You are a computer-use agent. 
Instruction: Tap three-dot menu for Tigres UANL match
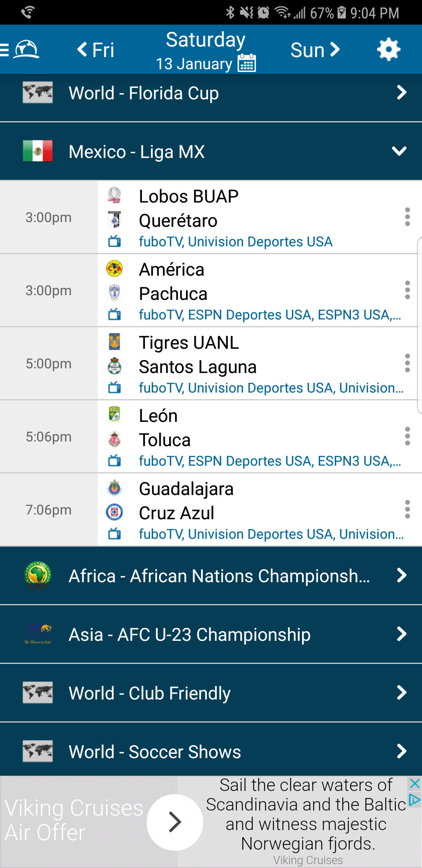coord(407,363)
